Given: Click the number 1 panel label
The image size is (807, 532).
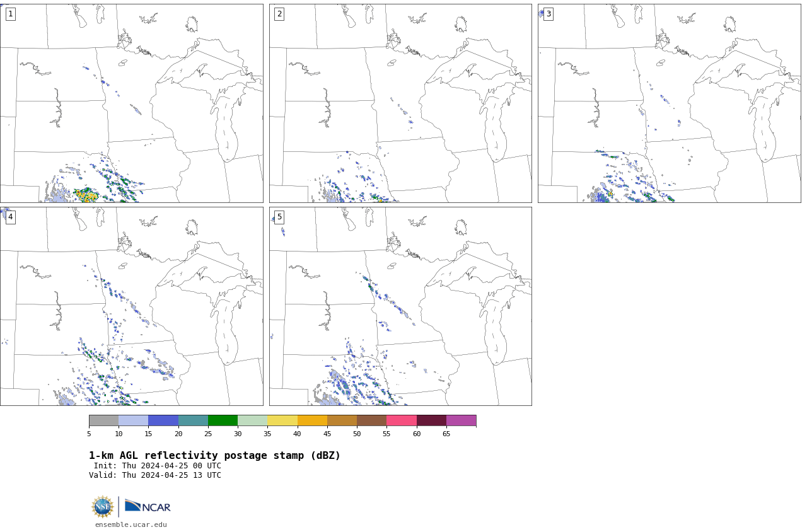Looking at the screenshot, I should [x=10, y=14].
